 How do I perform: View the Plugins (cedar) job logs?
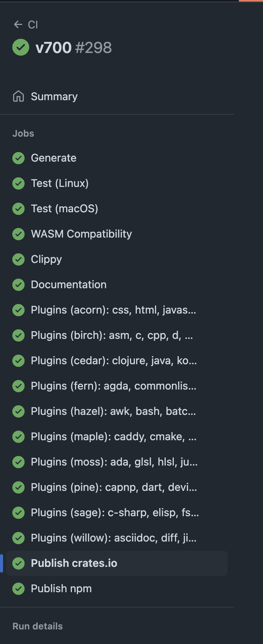pyautogui.click(x=114, y=360)
